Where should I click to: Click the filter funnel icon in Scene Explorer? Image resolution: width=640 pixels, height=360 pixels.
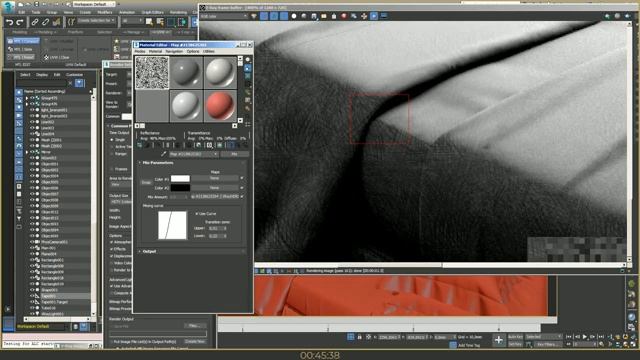79,83
